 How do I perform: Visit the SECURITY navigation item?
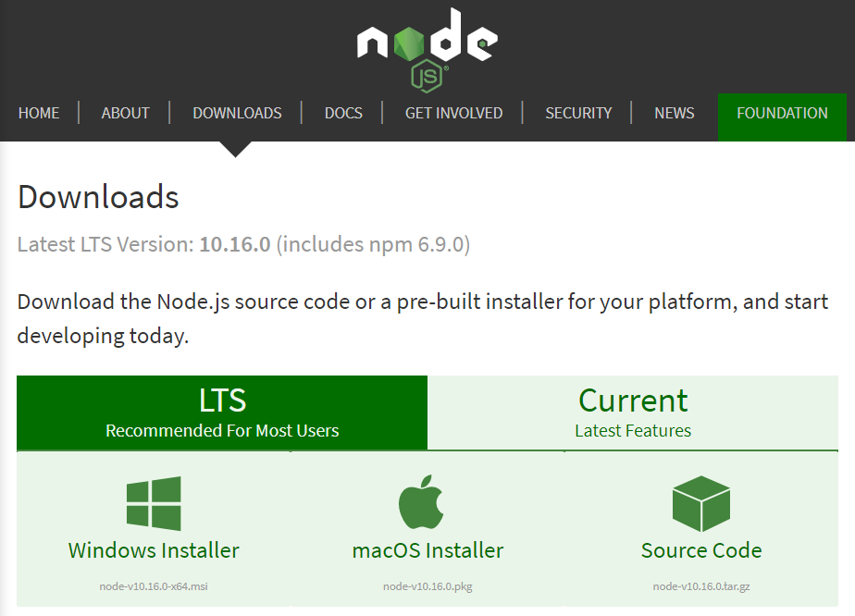[x=578, y=113]
